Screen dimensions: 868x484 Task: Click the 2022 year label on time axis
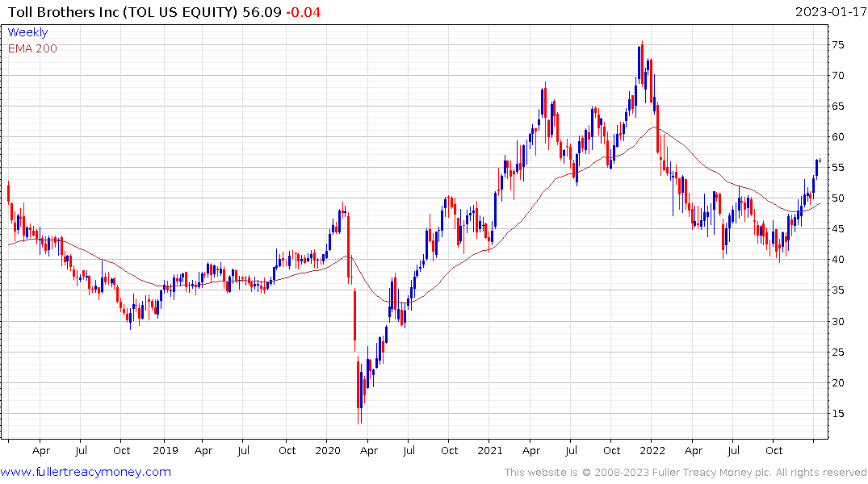[652, 451]
